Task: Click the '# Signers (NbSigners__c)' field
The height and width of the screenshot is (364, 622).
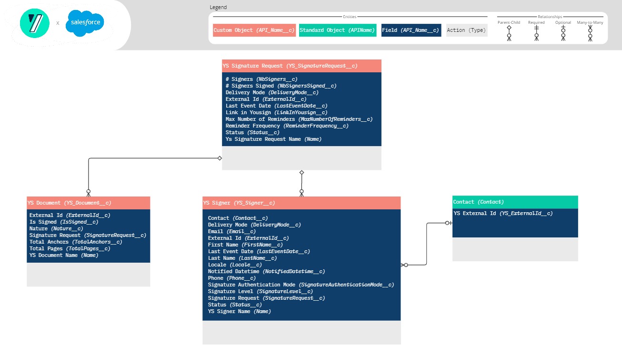Action: tap(261, 79)
